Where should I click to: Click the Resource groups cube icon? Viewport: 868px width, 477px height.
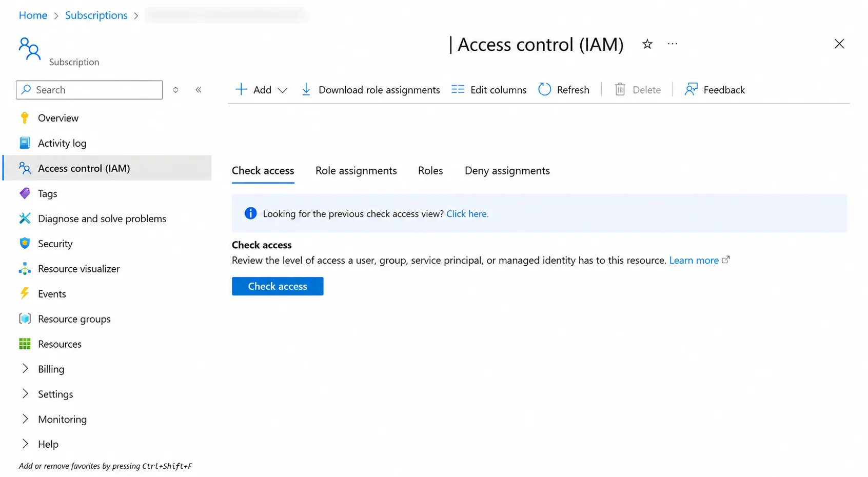point(25,319)
